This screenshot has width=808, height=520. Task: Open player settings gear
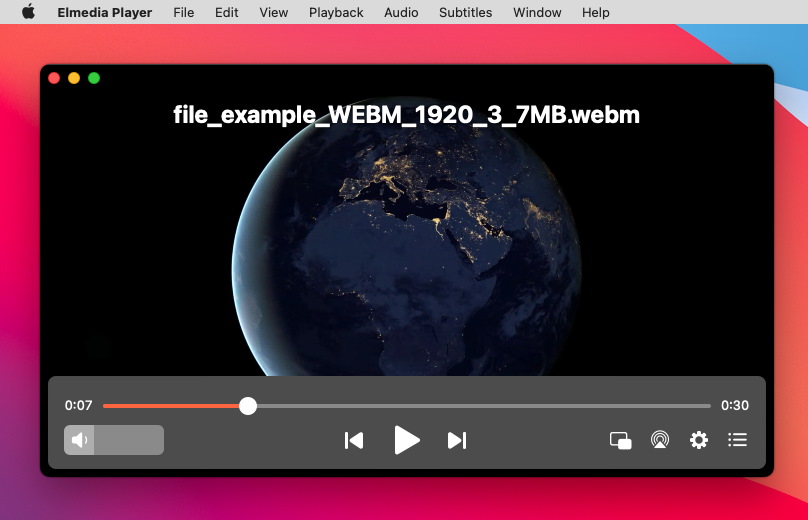pos(699,440)
